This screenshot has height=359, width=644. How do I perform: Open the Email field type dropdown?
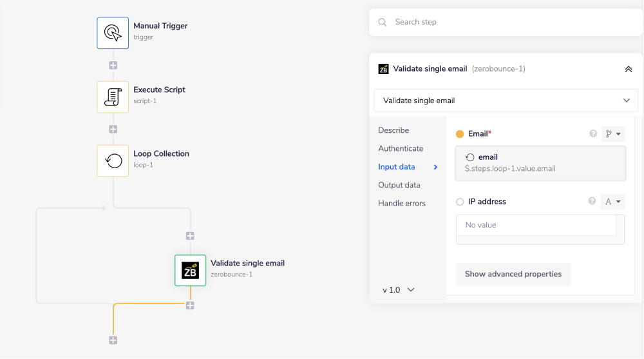(x=613, y=134)
